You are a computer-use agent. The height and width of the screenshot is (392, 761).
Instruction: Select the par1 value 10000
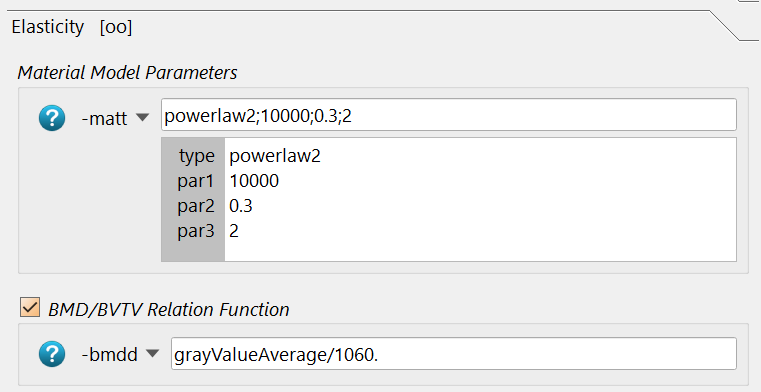click(254, 181)
